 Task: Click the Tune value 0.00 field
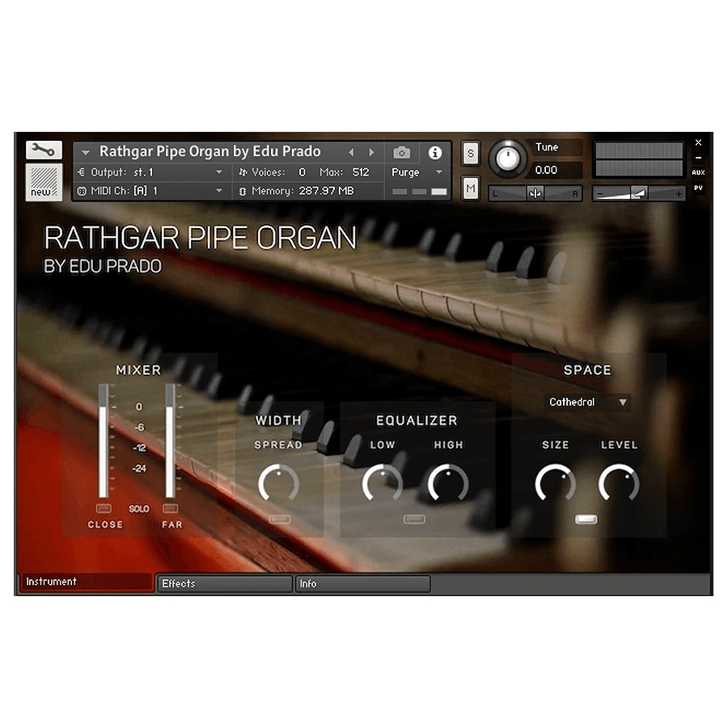[555, 170]
